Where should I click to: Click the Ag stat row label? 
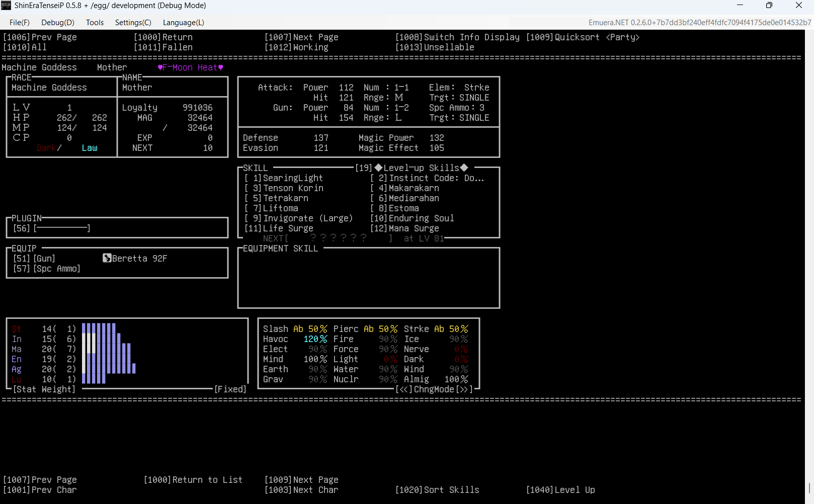16,369
